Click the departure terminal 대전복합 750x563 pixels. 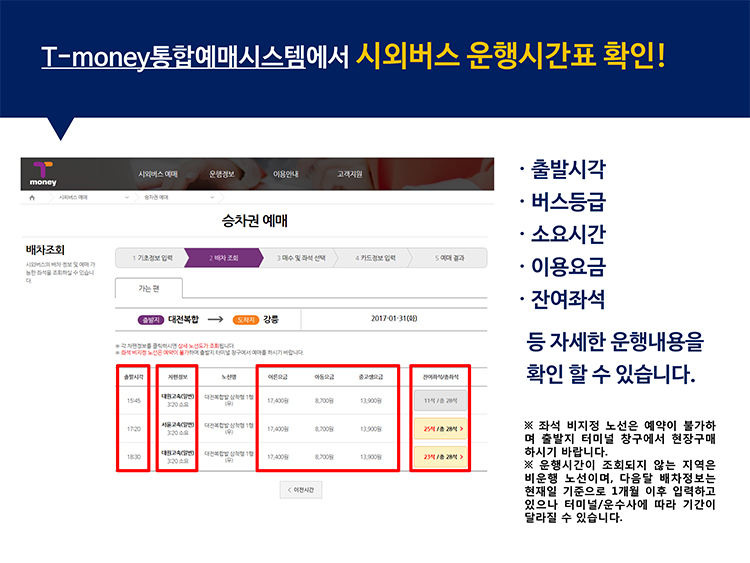(x=183, y=319)
